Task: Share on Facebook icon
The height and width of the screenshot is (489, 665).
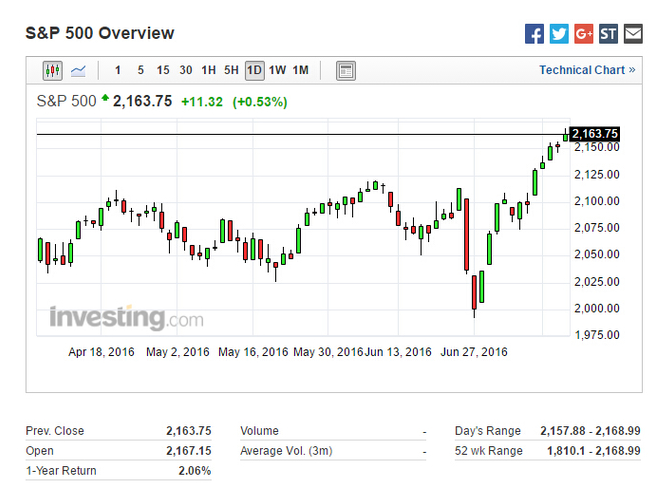Action: pos(535,34)
